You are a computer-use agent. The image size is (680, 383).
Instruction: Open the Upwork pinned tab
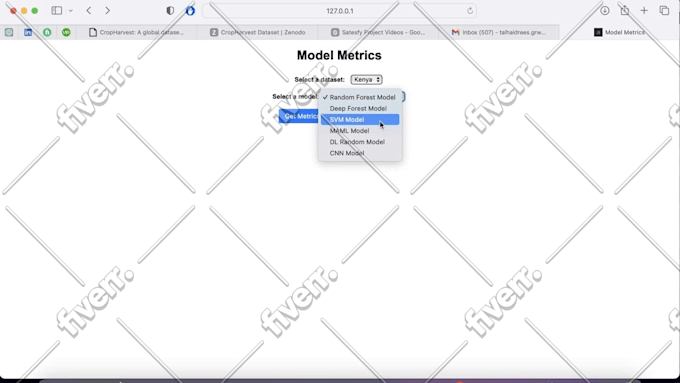click(x=66, y=32)
